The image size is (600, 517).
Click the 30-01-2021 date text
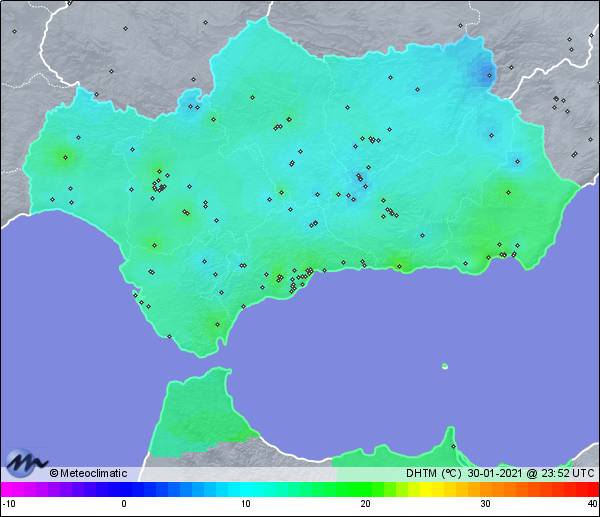tap(495, 473)
